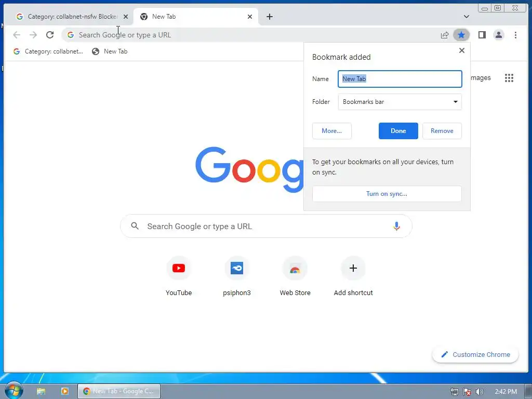This screenshot has width=532, height=399.
Task: Switch to Category: collabnet-nsfw Blocker tab
Action: [x=69, y=17]
